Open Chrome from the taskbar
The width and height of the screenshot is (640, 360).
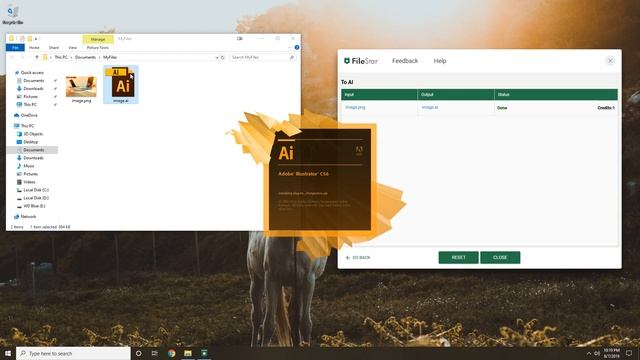[x=171, y=353]
